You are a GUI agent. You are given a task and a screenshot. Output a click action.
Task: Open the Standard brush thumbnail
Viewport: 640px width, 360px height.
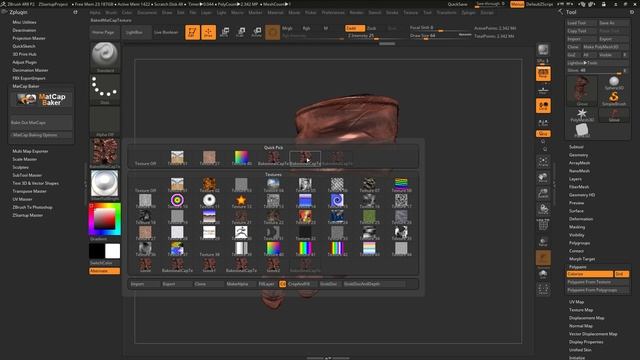pos(105,57)
